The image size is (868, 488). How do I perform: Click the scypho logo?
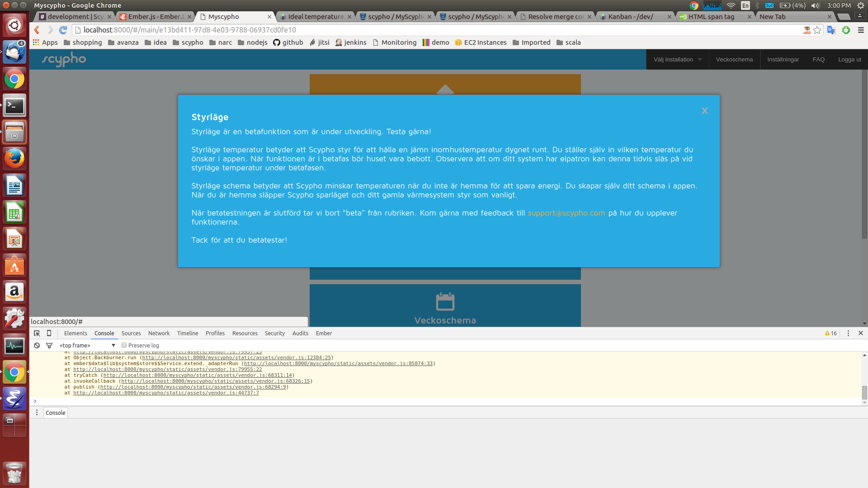coord(64,59)
